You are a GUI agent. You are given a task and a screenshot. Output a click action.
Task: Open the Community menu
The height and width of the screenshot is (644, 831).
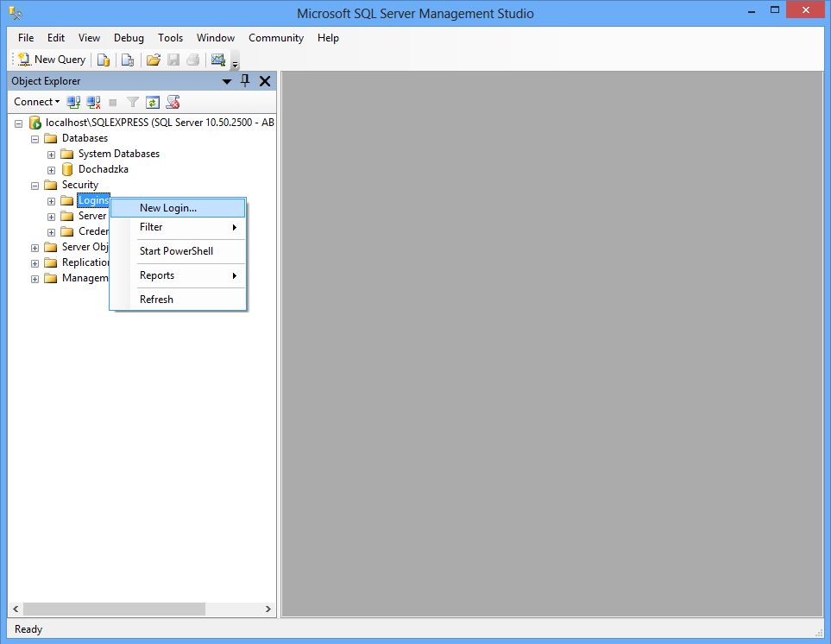click(x=276, y=38)
